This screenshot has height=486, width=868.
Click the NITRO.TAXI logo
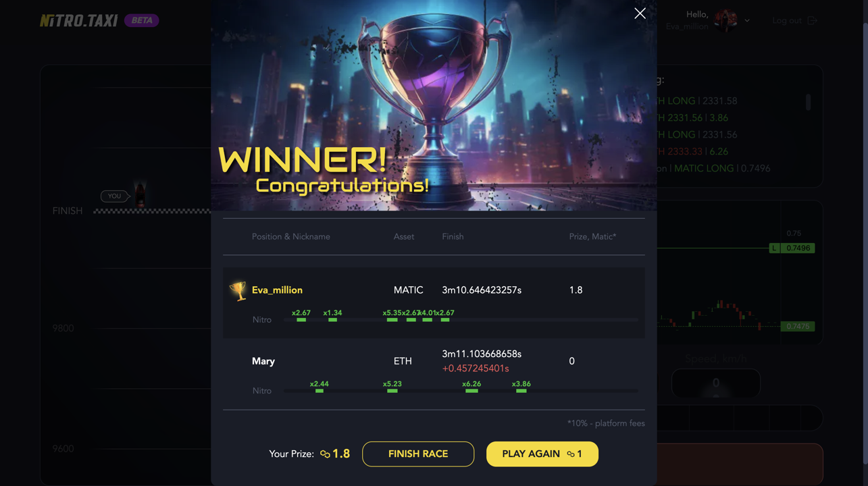79,20
